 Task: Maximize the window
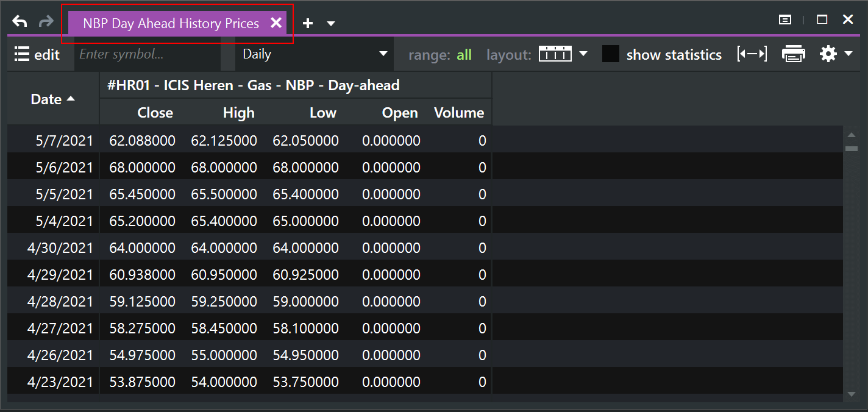coord(822,20)
